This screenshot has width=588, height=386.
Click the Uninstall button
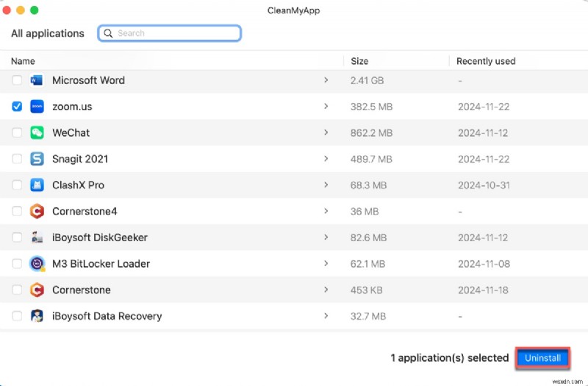click(542, 358)
